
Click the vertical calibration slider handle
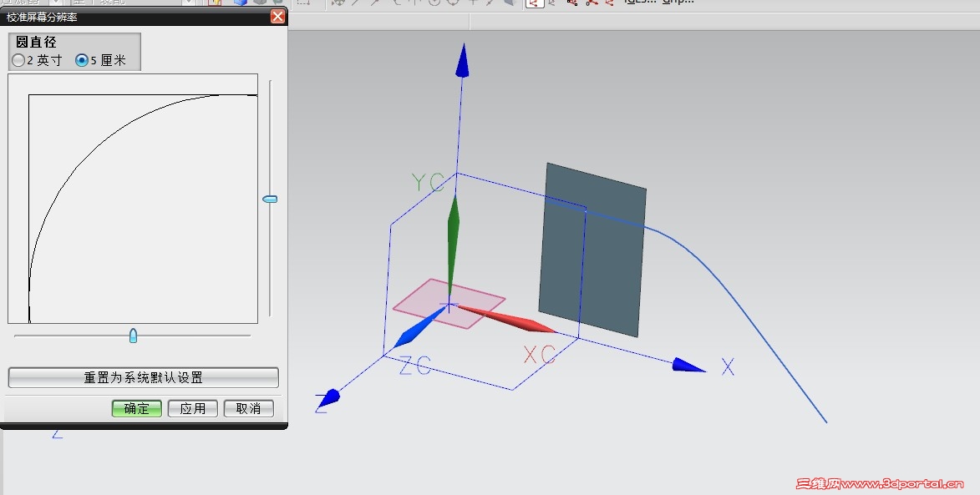tap(270, 200)
